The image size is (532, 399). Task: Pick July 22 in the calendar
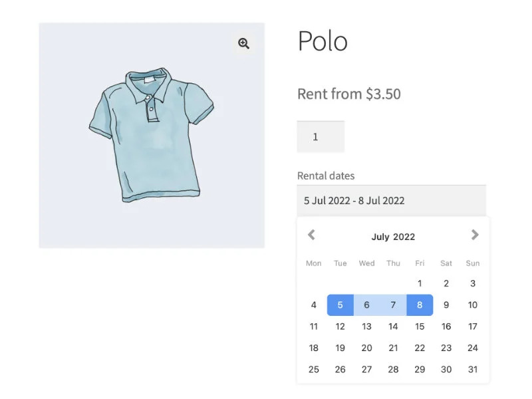click(x=420, y=348)
